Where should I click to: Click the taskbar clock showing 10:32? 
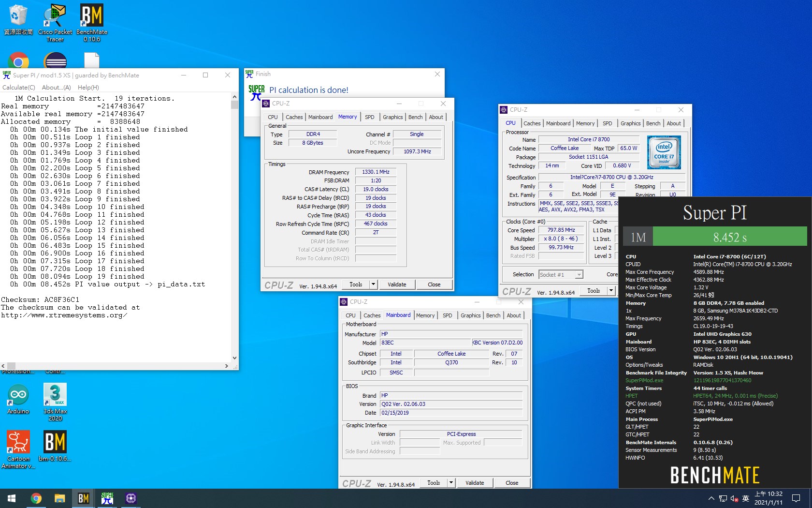[768, 498]
